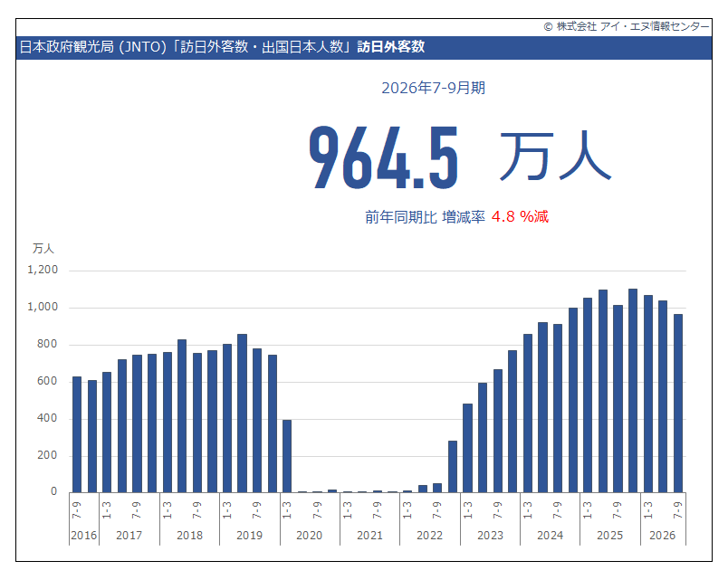Click the period label 2026年7-9月期
The height and width of the screenshot is (580, 728).
(x=433, y=88)
